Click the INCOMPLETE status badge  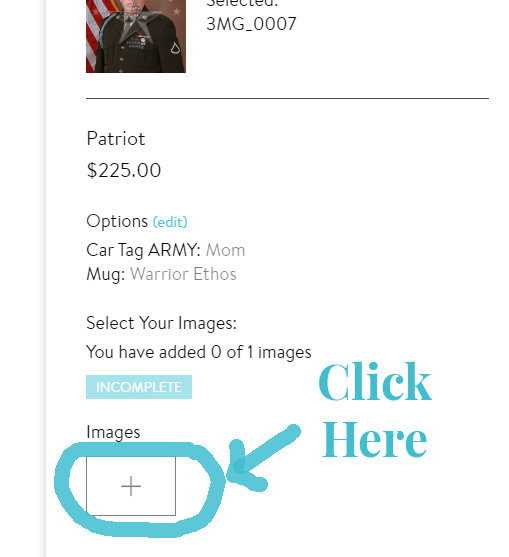139,387
